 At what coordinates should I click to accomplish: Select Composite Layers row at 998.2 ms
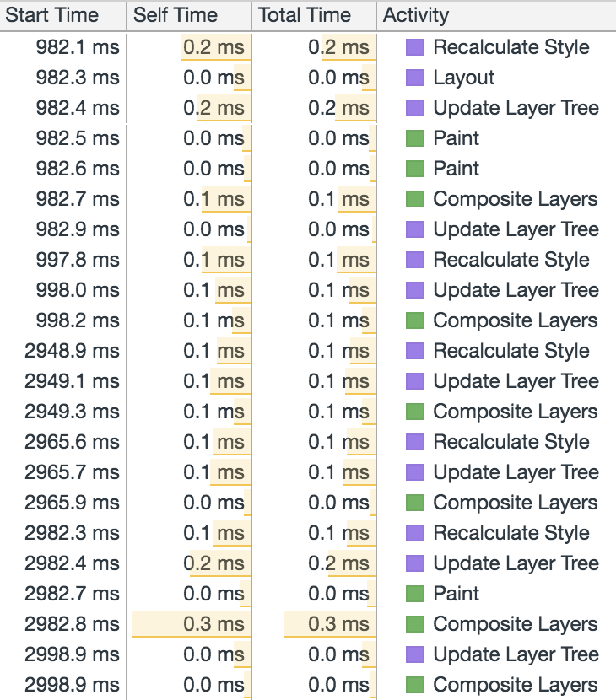tap(308, 320)
